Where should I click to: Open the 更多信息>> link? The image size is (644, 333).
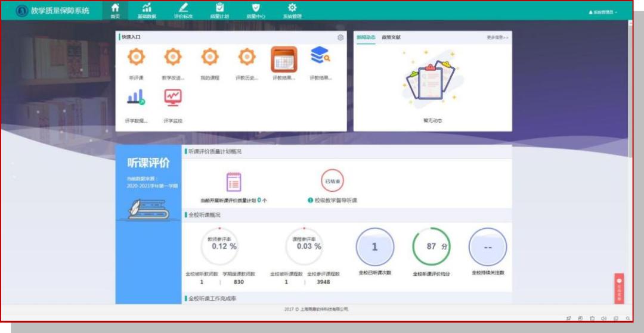[498, 38]
